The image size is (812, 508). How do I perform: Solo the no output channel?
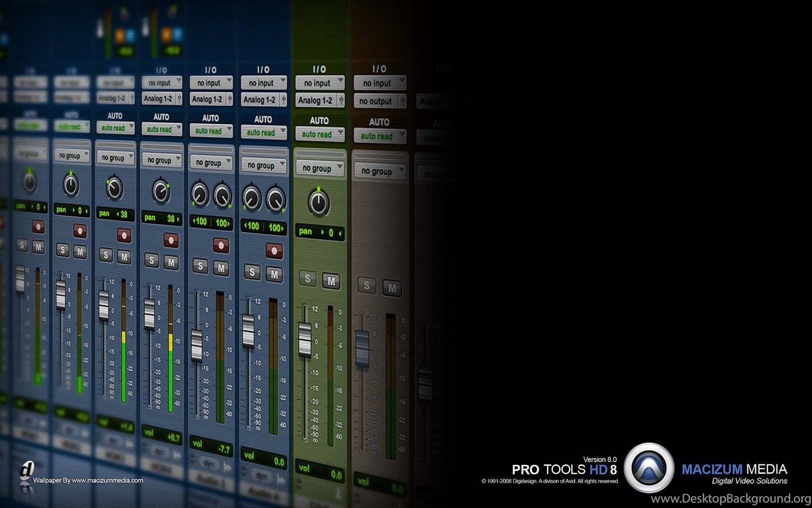(x=367, y=285)
